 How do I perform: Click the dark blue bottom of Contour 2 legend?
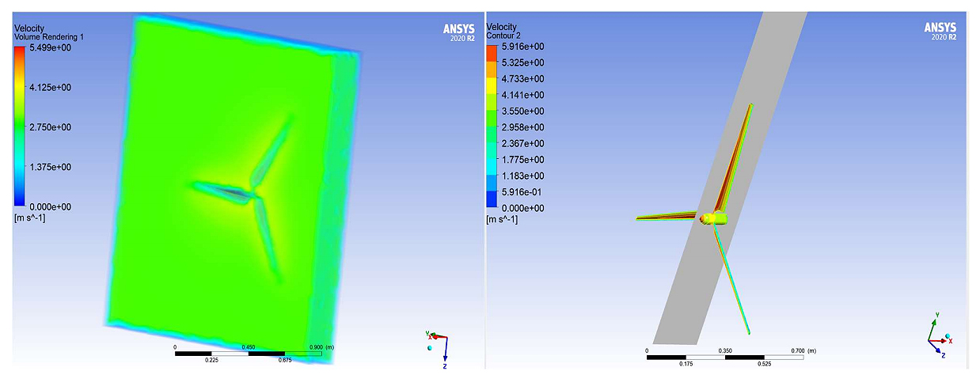click(x=492, y=201)
